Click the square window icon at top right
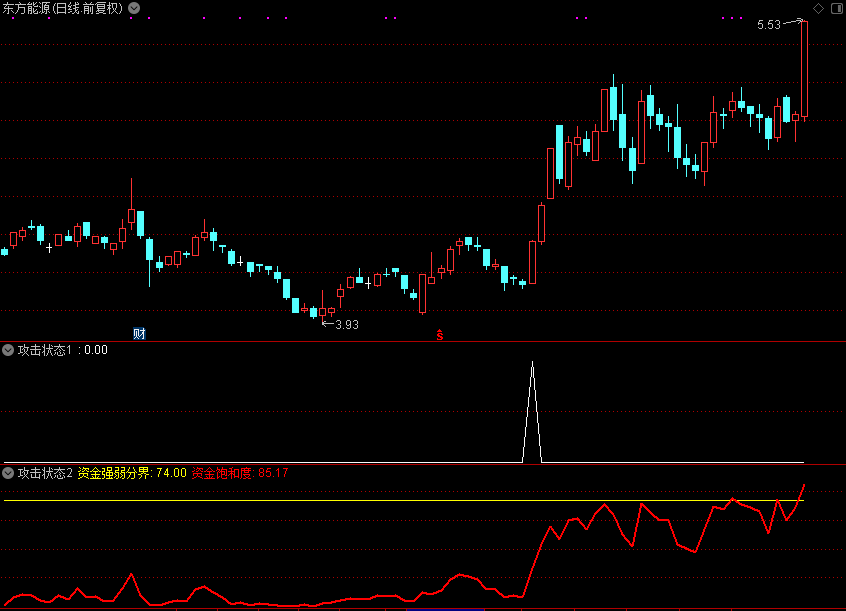The height and width of the screenshot is (611, 846). click(835, 8)
